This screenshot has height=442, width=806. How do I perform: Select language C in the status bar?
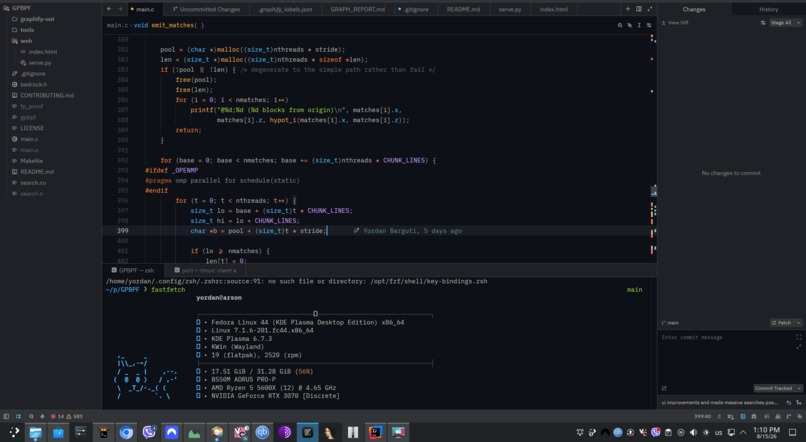(x=719, y=416)
